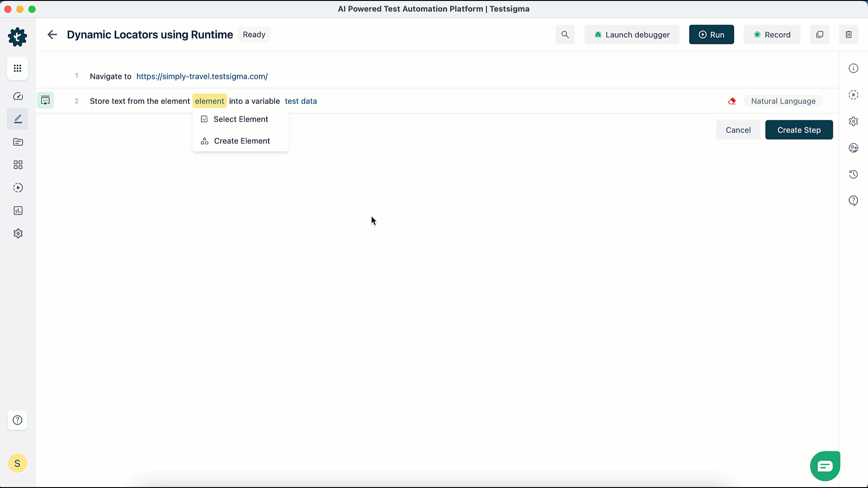The height and width of the screenshot is (488, 868).
Task: Launch debugger from the toolbar
Action: [632, 34]
